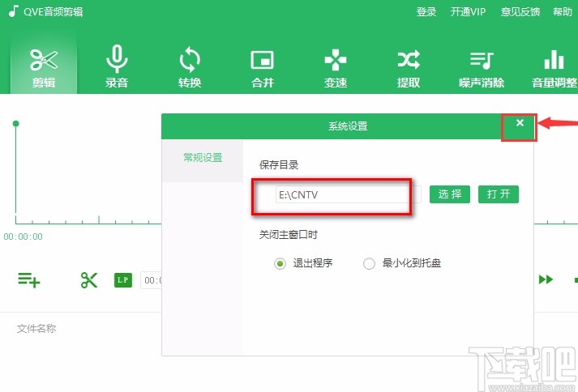This screenshot has width=578, height=392.
Task: Toggle the LP loop play icon
Action: (123, 280)
